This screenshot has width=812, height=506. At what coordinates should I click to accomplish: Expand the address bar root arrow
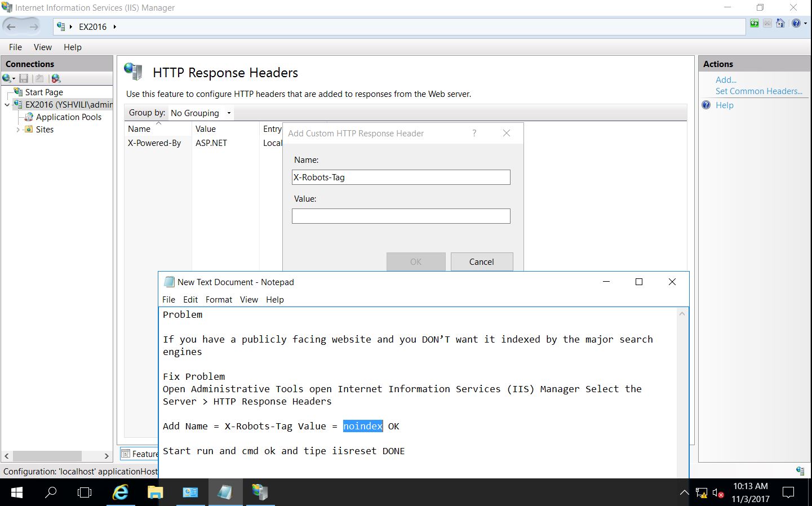coord(71,26)
